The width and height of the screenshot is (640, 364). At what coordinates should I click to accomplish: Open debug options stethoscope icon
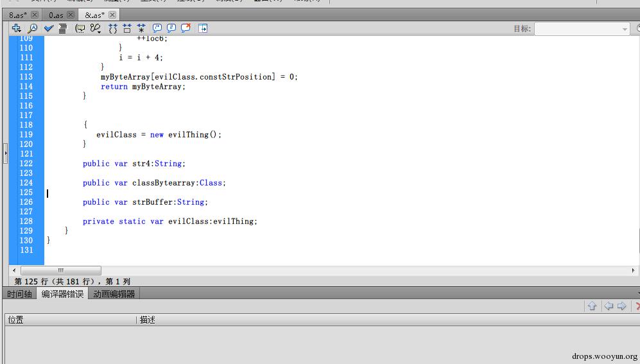(96, 28)
